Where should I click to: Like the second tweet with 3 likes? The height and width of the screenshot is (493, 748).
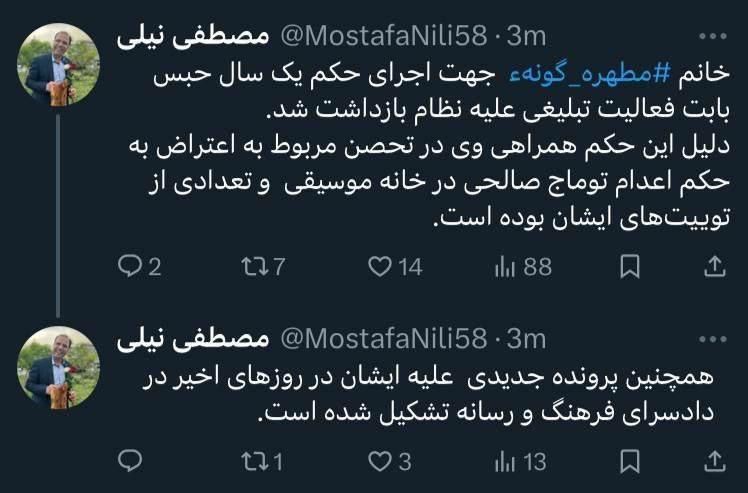[379, 461]
